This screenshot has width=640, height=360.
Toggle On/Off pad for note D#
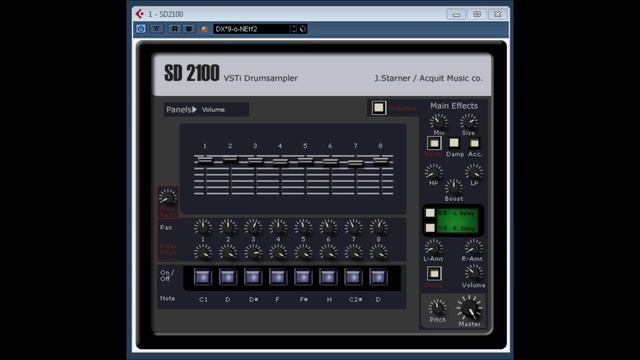tap(253, 277)
